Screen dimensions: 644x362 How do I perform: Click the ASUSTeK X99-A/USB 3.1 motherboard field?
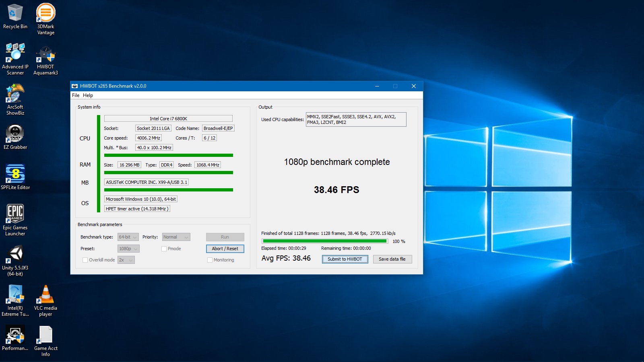tap(147, 182)
